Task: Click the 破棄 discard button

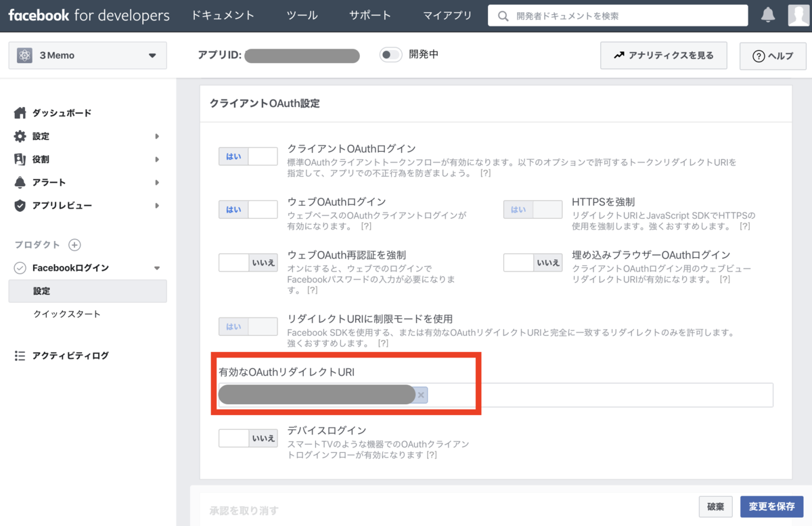Action: pos(716,506)
